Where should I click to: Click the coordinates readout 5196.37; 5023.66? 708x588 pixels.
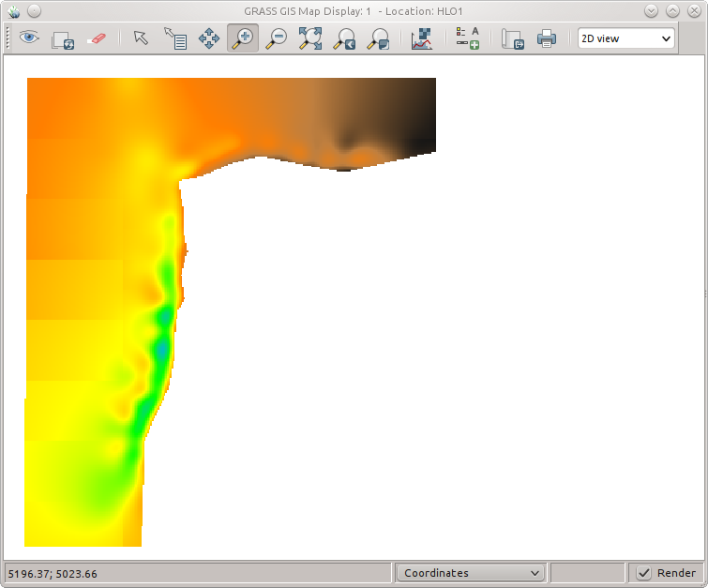53,574
